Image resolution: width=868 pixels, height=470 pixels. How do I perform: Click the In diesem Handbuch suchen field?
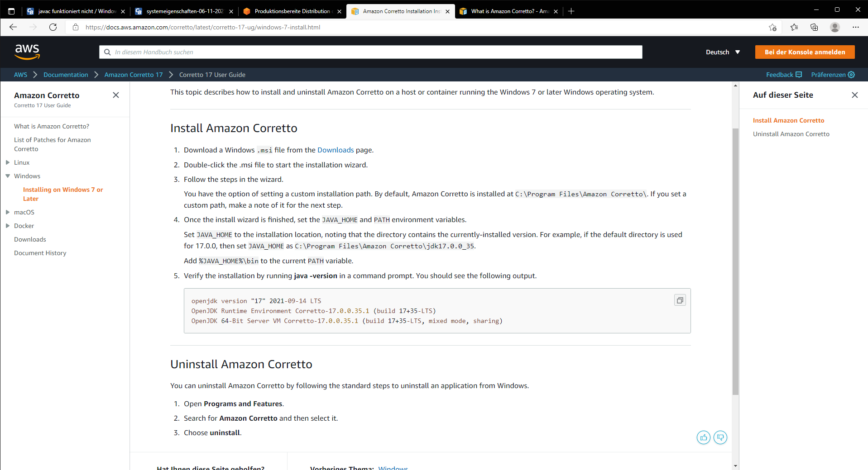tap(370, 52)
